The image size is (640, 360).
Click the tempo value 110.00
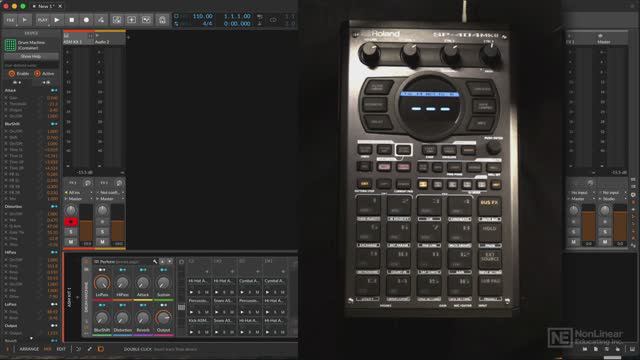[x=202, y=16]
